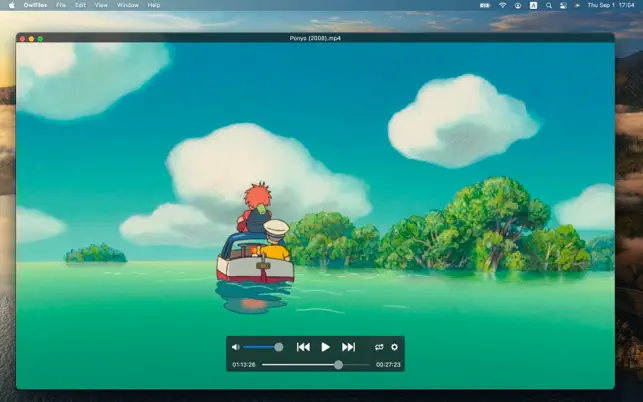Click the volume slider handle
The image size is (643, 402).
[278, 347]
